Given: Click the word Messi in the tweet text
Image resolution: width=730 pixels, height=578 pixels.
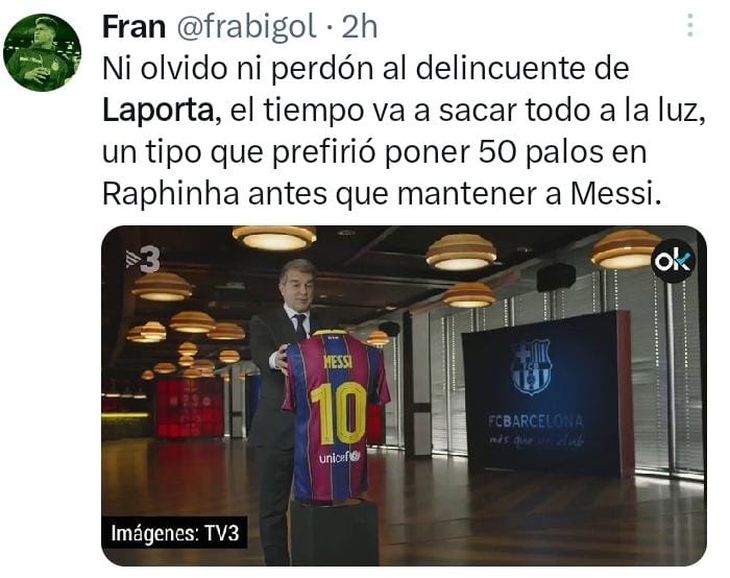Looking at the screenshot, I should click(x=611, y=194).
